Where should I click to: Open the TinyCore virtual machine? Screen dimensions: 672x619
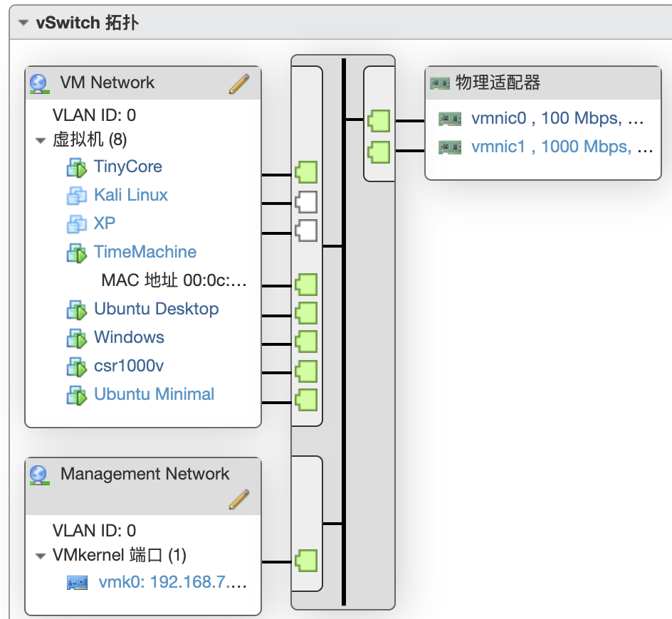[127, 166]
